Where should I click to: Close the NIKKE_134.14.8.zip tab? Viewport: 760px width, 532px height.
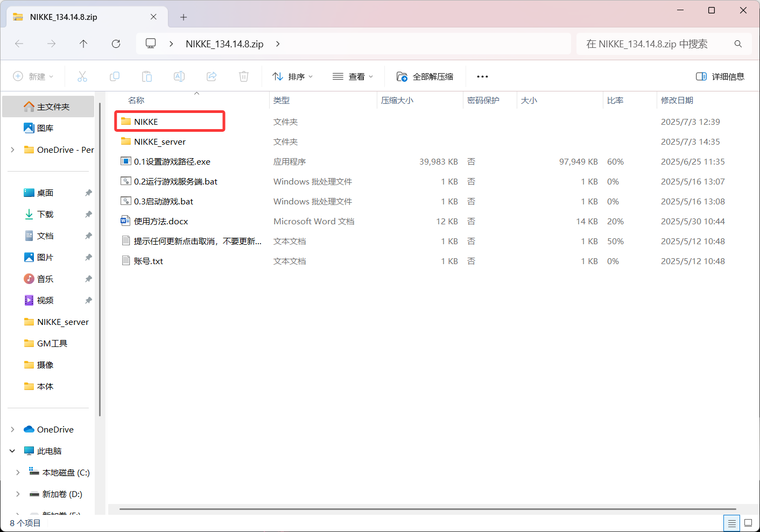click(153, 17)
